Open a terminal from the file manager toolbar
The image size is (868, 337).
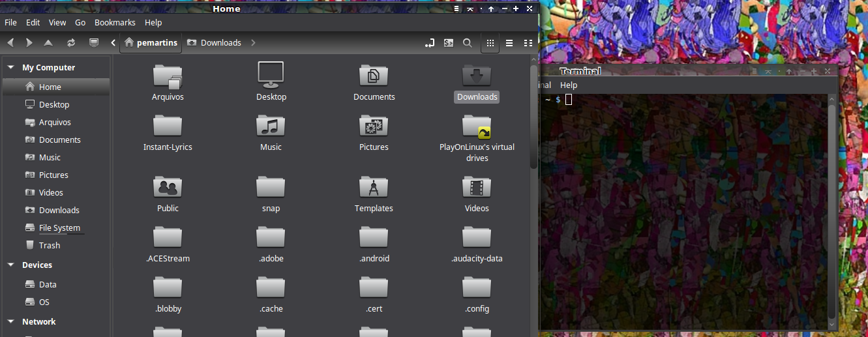(x=449, y=43)
